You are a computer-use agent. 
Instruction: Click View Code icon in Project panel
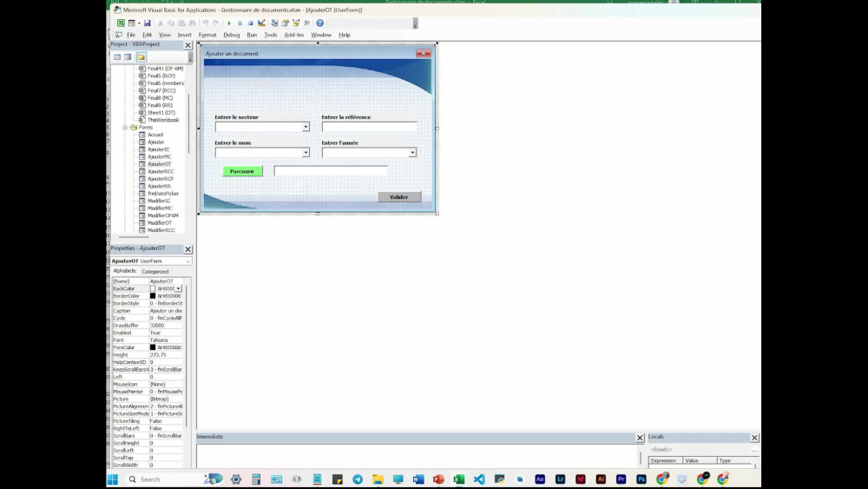click(117, 56)
